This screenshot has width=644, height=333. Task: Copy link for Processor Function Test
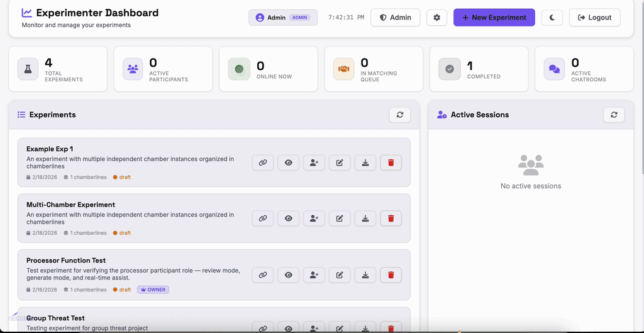click(263, 274)
